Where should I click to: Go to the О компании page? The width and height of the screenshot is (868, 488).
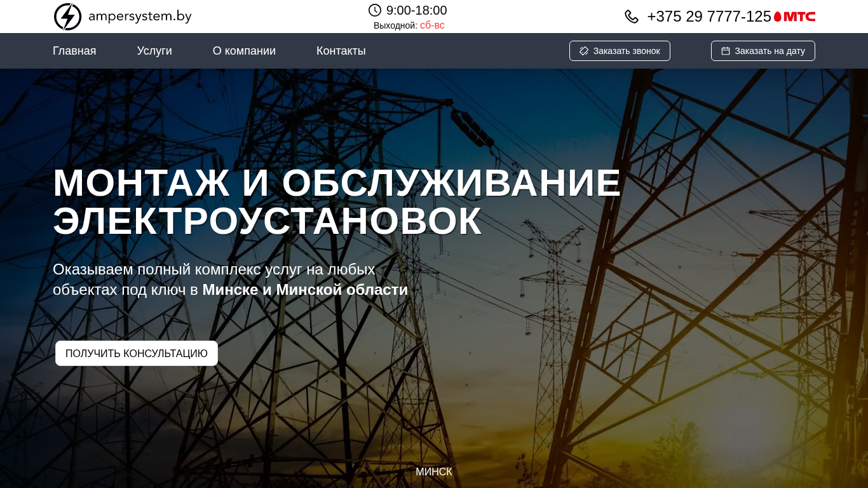tap(244, 51)
